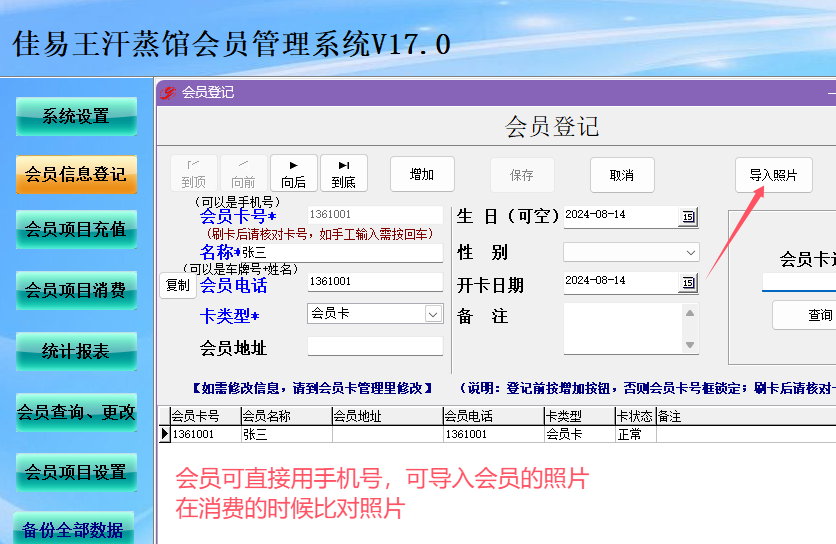Select table cell 张三 under 会员名称

click(286, 434)
